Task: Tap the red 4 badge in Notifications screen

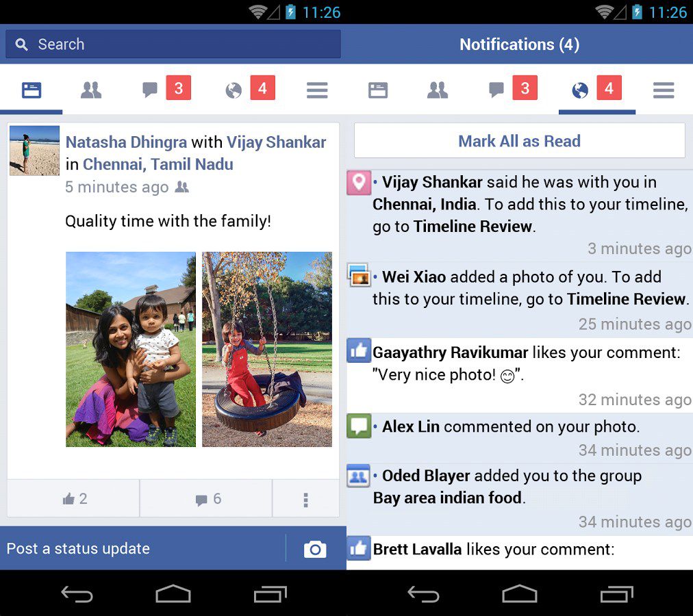Action: pos(609,88)
